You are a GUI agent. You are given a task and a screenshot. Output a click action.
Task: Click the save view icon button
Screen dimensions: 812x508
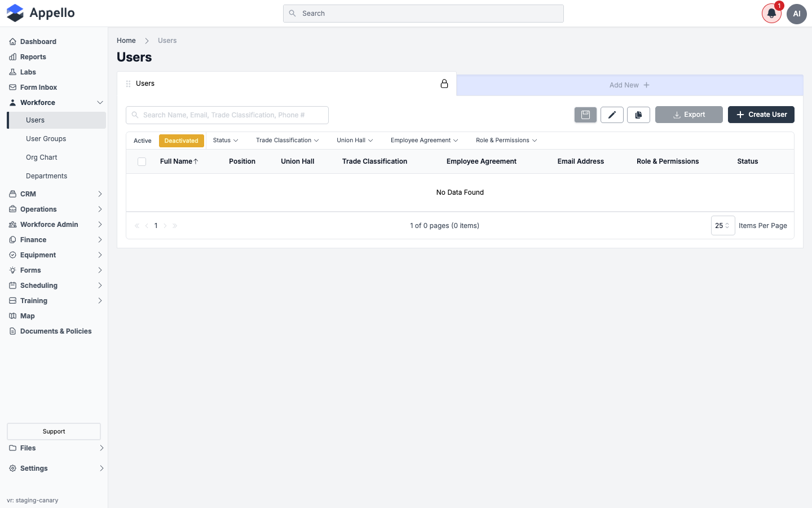pos(585,115)
